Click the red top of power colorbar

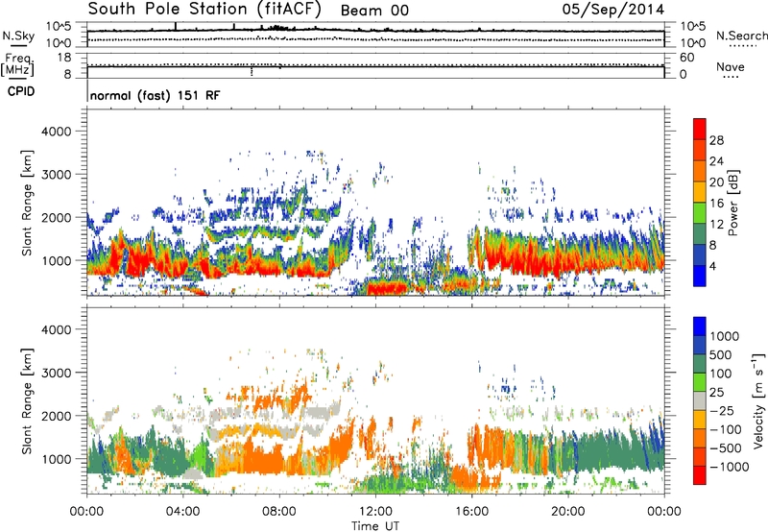tap(700, 129)
